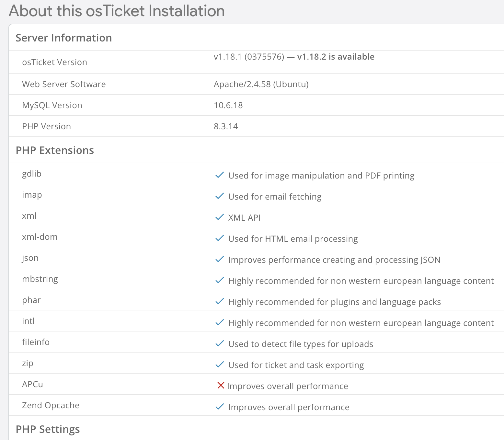This screenshot has height=440, width=504.
Task: Click the mbstring extension label
Action: pos(40,279)
